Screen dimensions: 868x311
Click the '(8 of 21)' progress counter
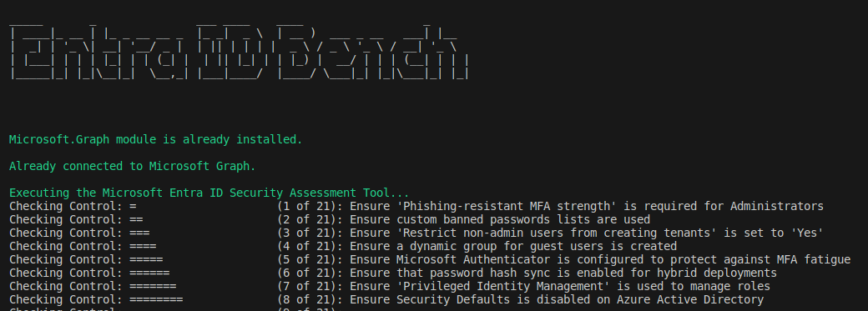pyautogui.click(x=310, y=299)
